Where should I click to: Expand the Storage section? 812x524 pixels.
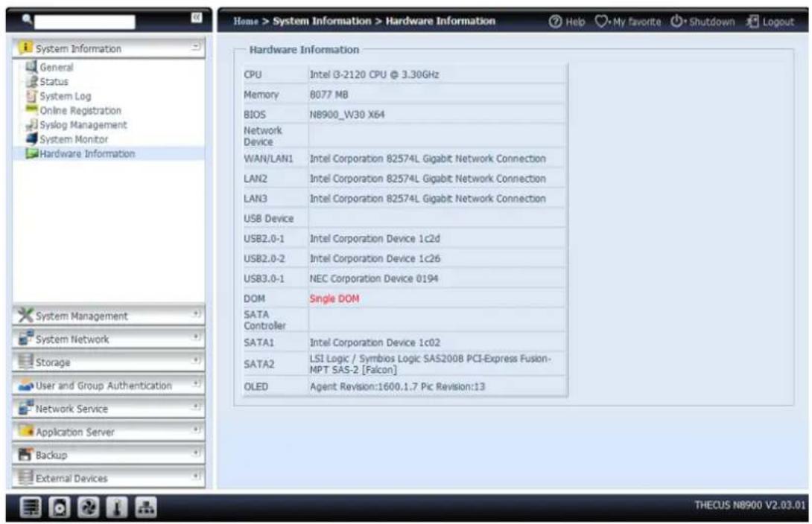point(196,362)
